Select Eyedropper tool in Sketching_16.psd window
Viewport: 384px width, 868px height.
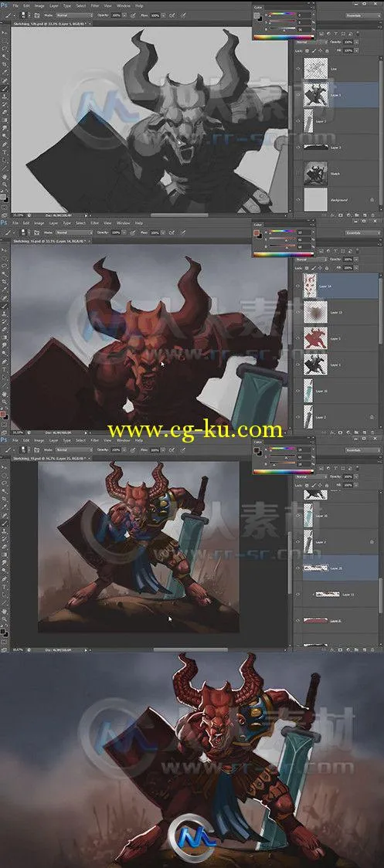[x=5, y=289]
